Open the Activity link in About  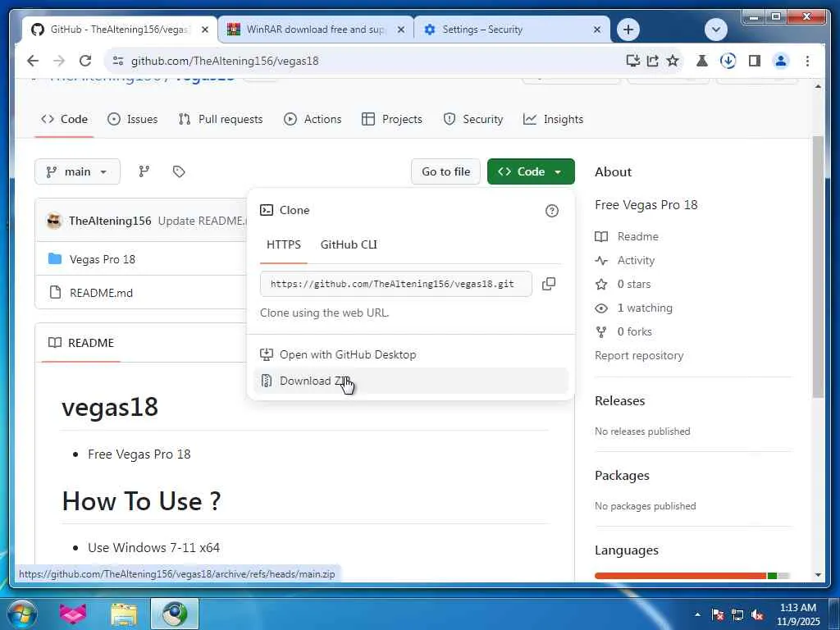(636, 260)
